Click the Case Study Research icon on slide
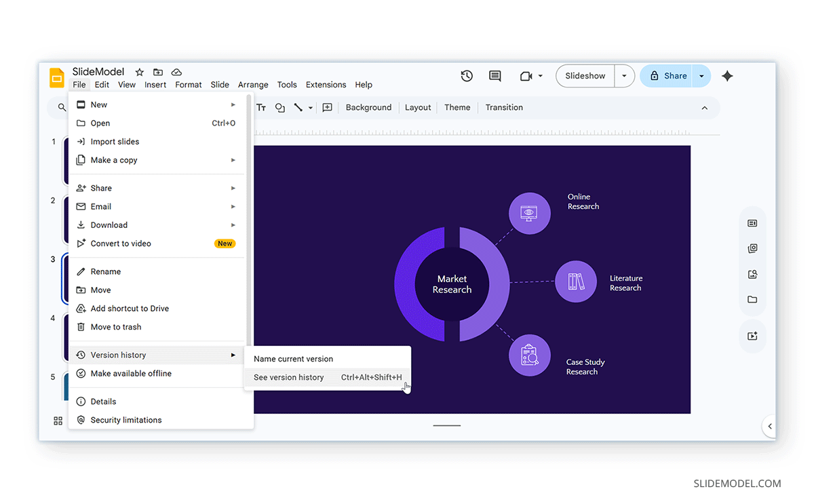 click(529, 355)
